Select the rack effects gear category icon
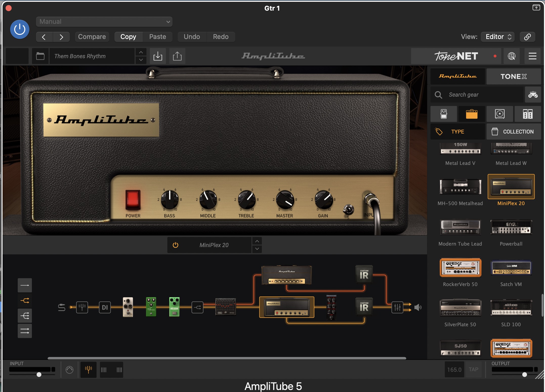This screenshot has height=392, width=545. pos(528,114)
